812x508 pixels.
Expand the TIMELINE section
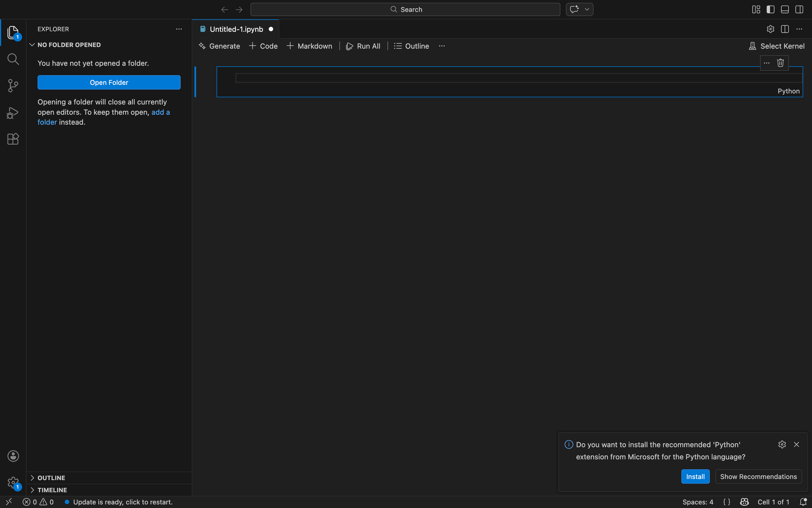52,490
